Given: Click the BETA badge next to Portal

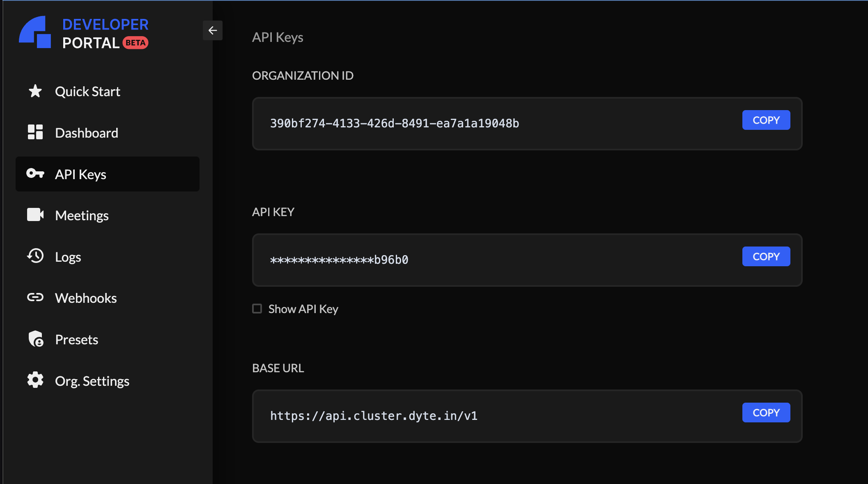Looking at the screenshot, I should point(135,42).
